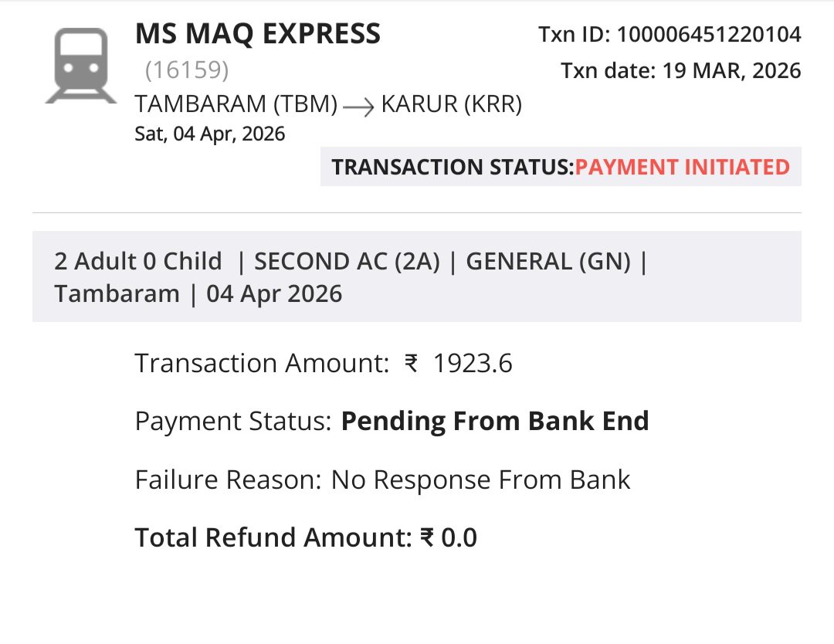Image resolution: width=834 pixels, height=644 pixels.
Task: Click the rupee symbol beside 1923.6
Action: (412, 363)
